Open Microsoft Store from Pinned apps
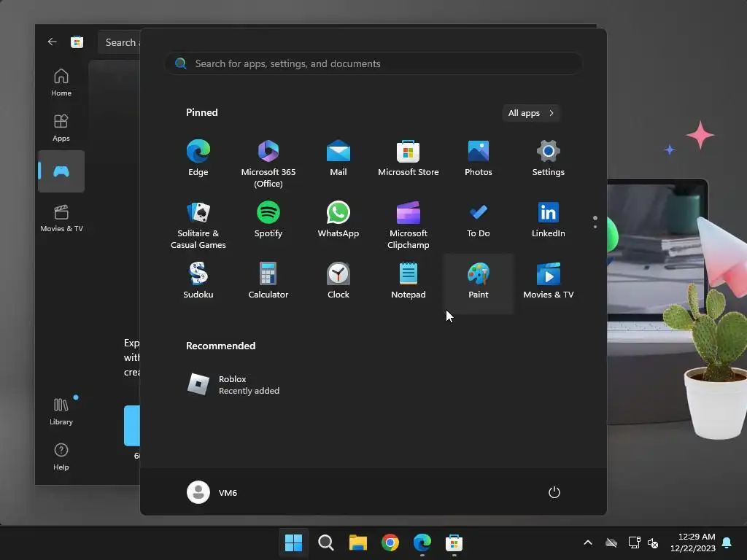This screenshot has width=747, height=560. tap(409, 158)
